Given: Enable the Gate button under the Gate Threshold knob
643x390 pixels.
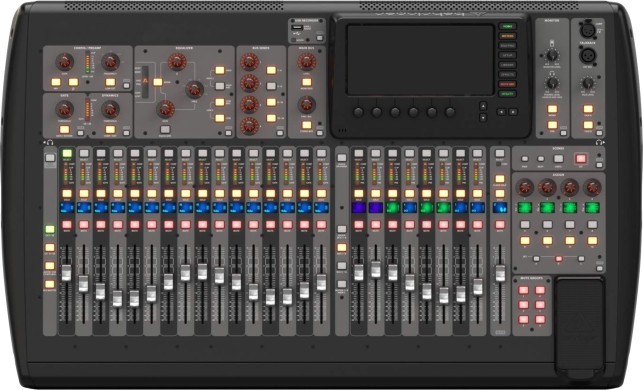Looking at the screenshot, I should [x=64, y=130].
